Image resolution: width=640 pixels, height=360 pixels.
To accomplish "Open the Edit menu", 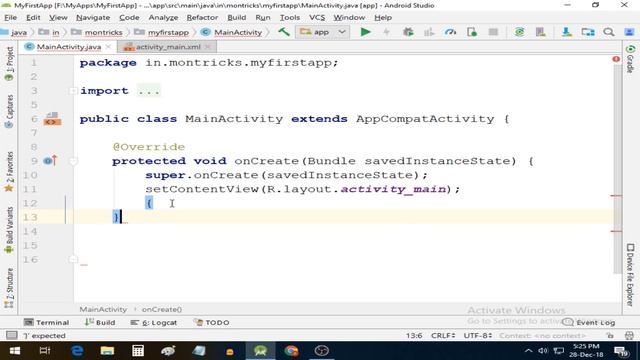I will 33,18.
